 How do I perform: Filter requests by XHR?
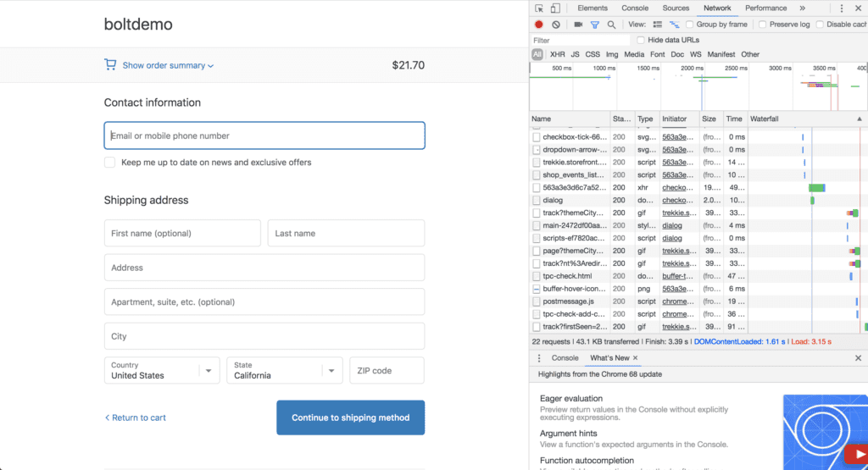(558, 54)
